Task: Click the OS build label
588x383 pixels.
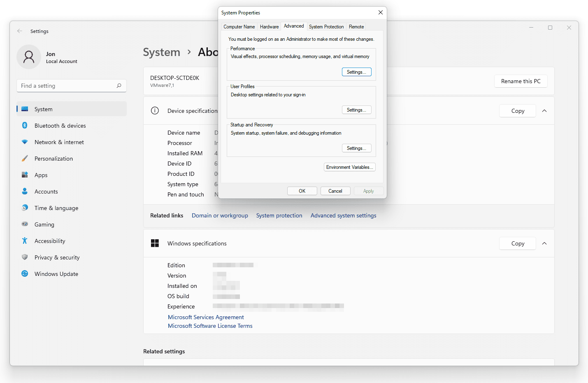Action: pos(178,296)
